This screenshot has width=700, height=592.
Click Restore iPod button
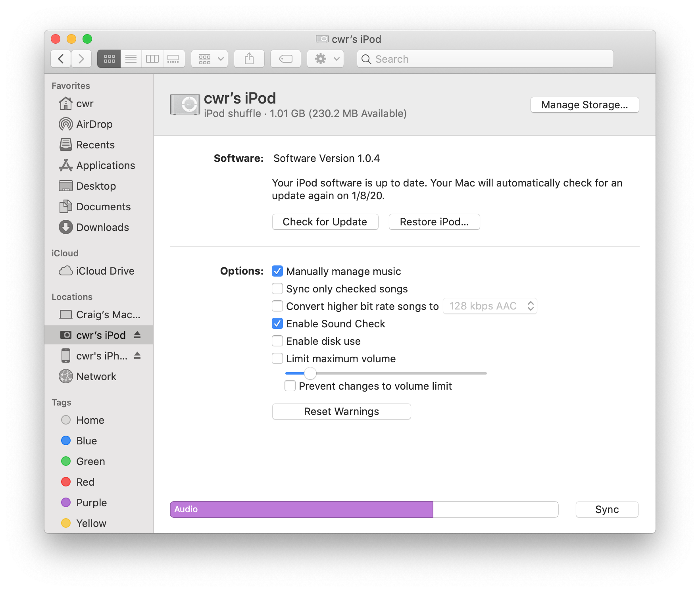point(434,222)
